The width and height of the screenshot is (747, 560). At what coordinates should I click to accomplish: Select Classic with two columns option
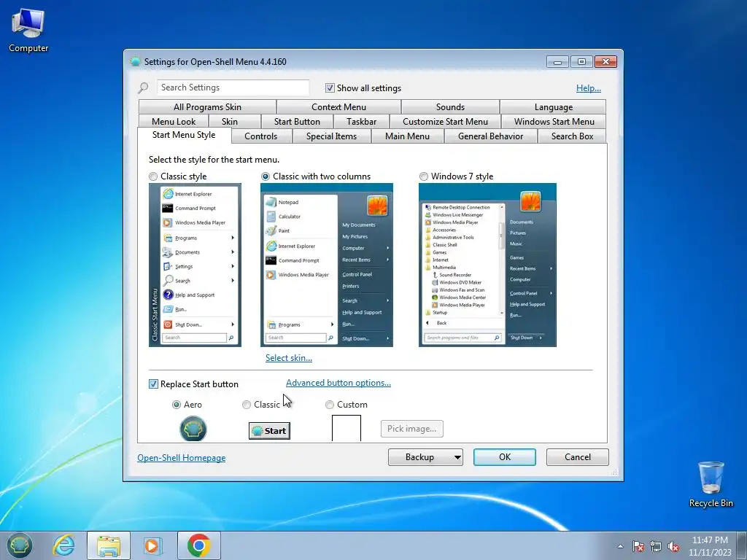coord(266,176)
